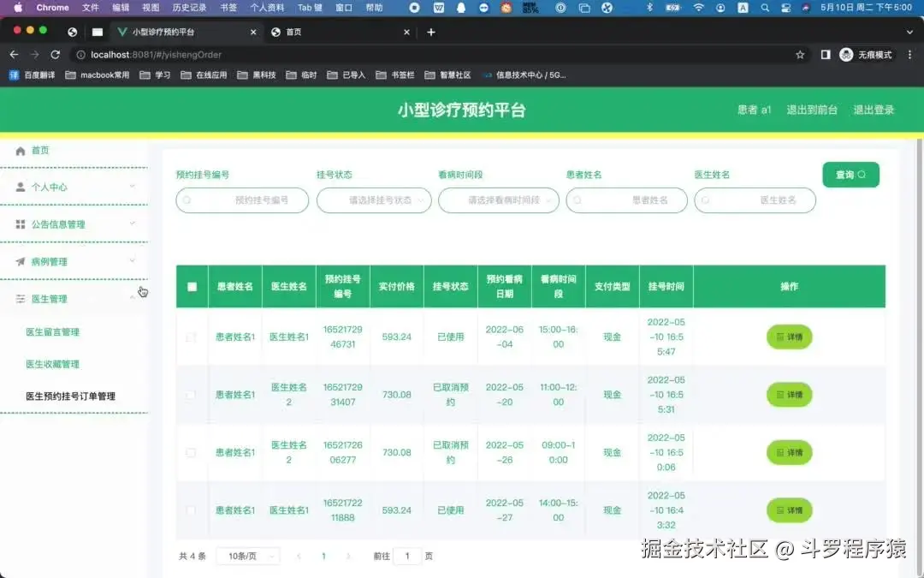
Task: Click 详情 for order 1652172606277
Action: 789,452
